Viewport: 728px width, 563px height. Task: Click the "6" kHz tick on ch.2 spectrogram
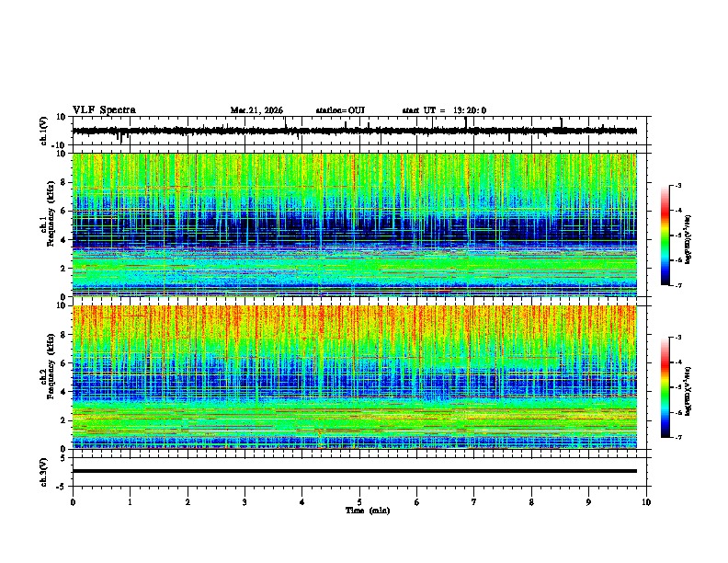pyautogui.click(x=64, y=363)
